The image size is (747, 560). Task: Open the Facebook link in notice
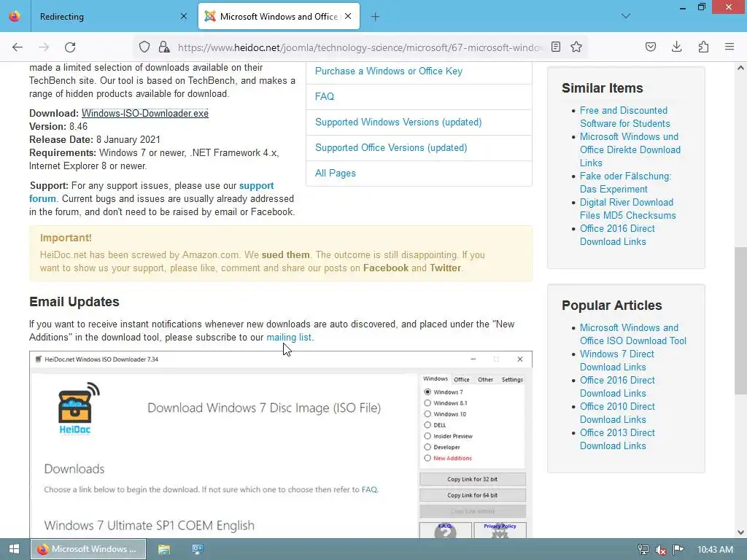click(386, 268)
